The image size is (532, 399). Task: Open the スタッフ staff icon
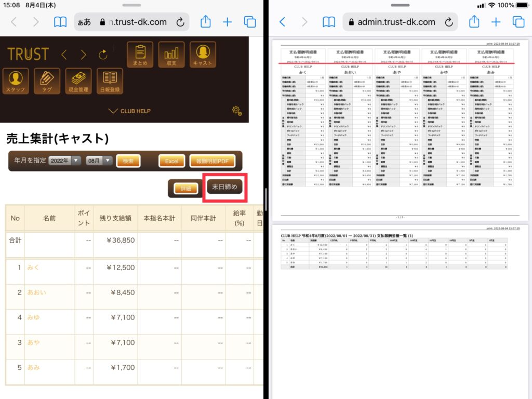pos(16,81)
